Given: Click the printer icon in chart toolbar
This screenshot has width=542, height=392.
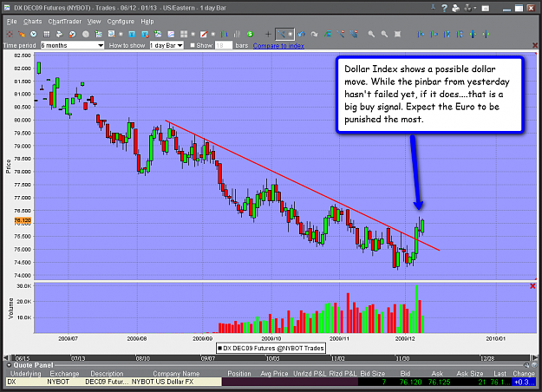Looking at the screenshot, I should tap(60, 34).
